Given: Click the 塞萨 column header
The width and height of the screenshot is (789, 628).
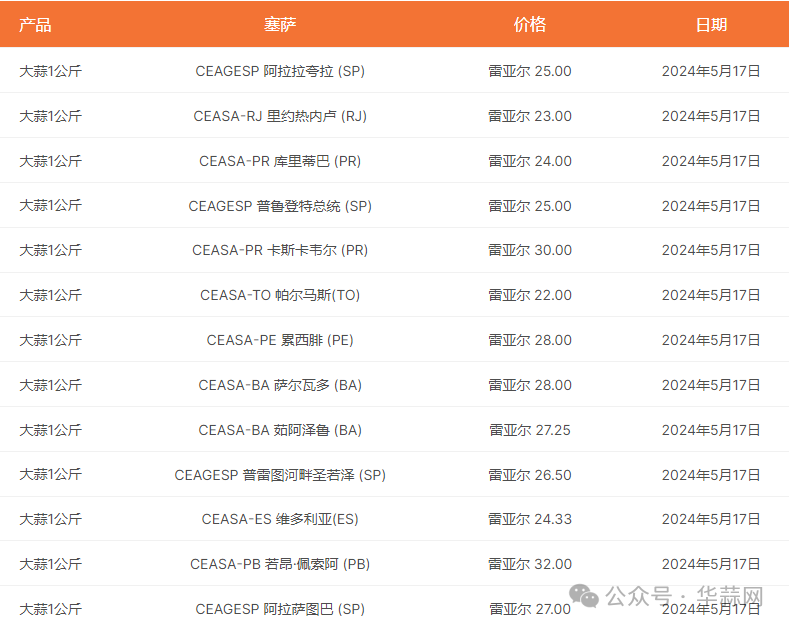Looking at the screenshot, I should tap(280, 25).
